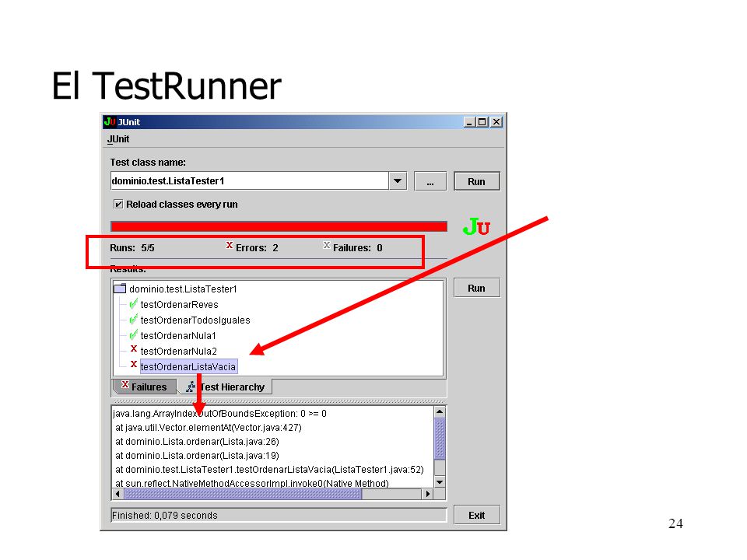Click the stack trace scroll up arrow
The image size is (747, 560).
pyautogui.click(x=440, y=412)
